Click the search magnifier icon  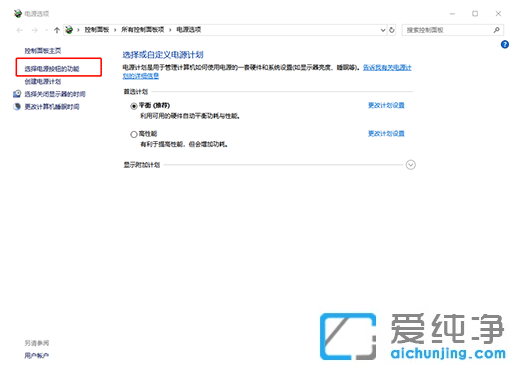496,30
